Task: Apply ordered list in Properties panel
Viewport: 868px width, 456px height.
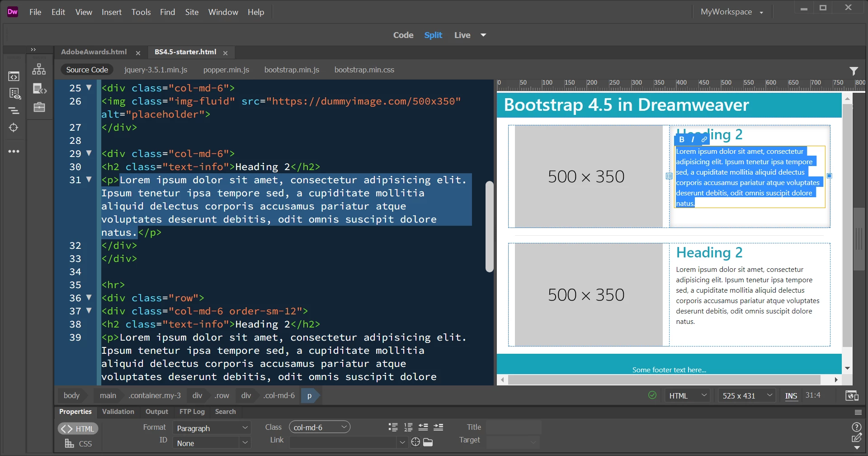Action: 408,427
